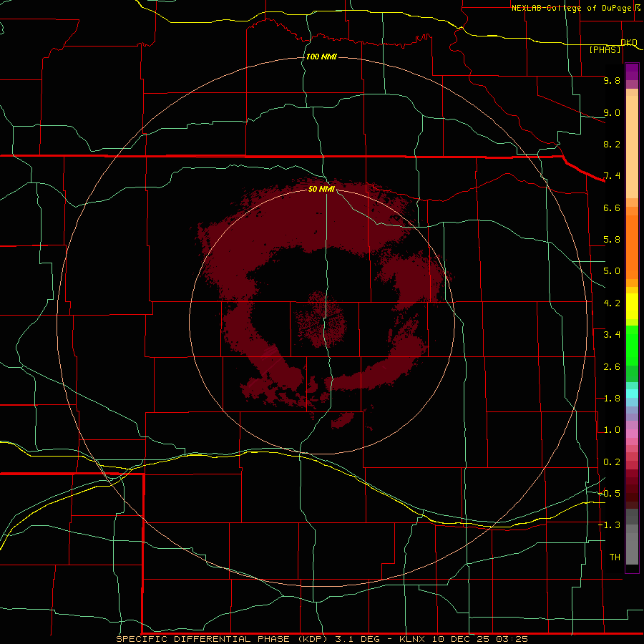Click the 1.0 scale value
The image size is (644, 644).
(612, 430)
